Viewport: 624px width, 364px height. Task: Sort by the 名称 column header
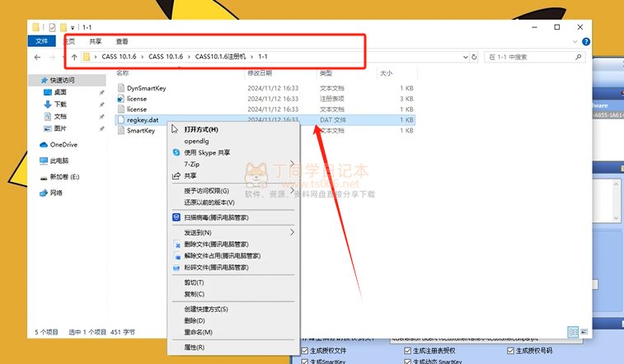pyautogui.click(x=123, y=73)
